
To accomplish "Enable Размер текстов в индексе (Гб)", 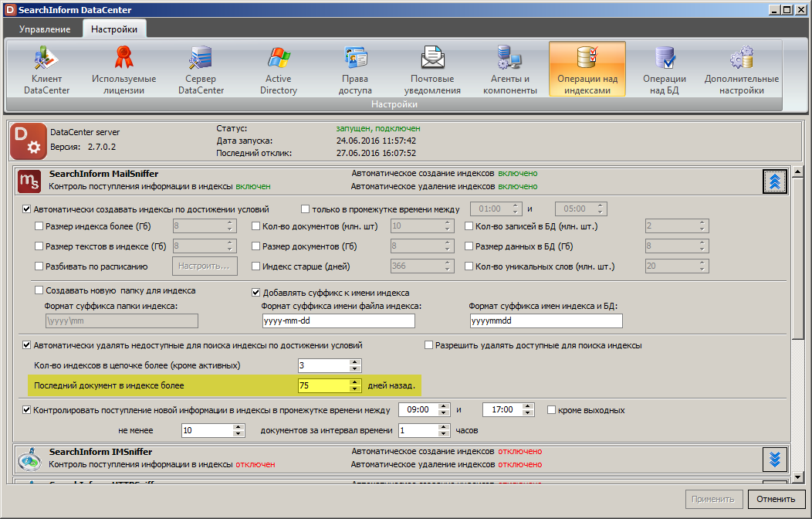I will tap(39, 246).
